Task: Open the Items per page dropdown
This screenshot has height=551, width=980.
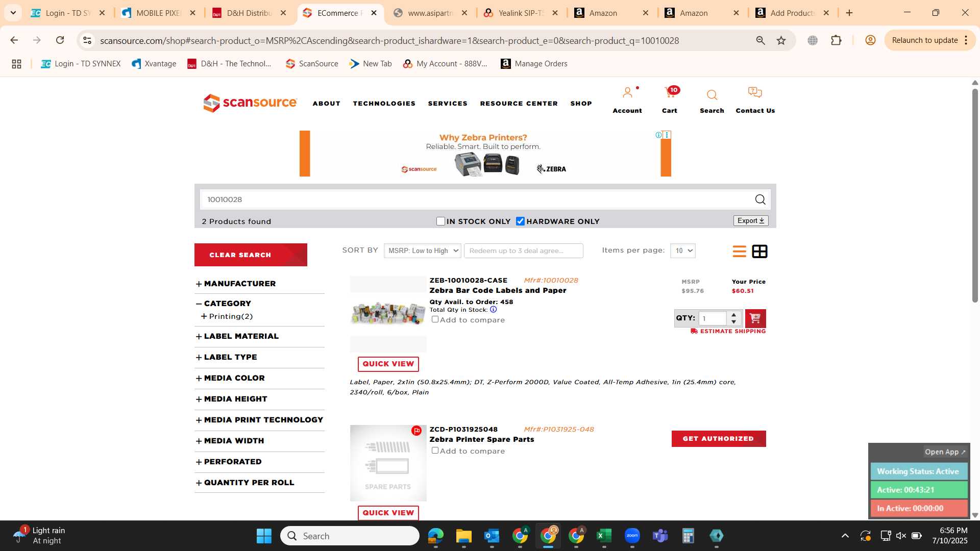Action: pos(682,251)
